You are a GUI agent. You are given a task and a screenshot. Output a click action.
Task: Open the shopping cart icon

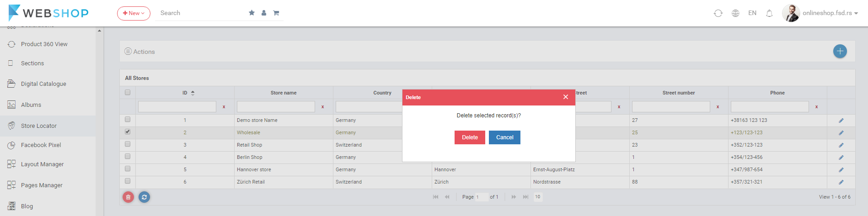[x=276, y=13]
